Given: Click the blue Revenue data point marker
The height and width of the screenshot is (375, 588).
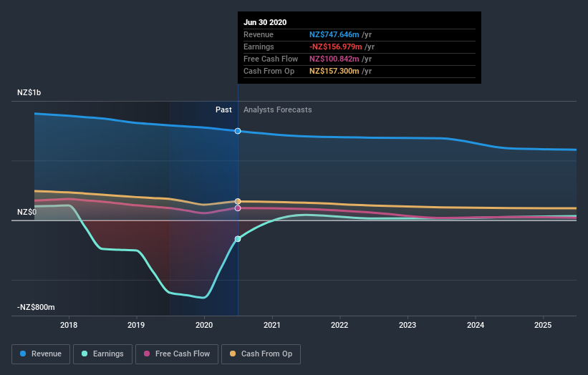Looking at the screenshot, I should click(x=238, y=131).
